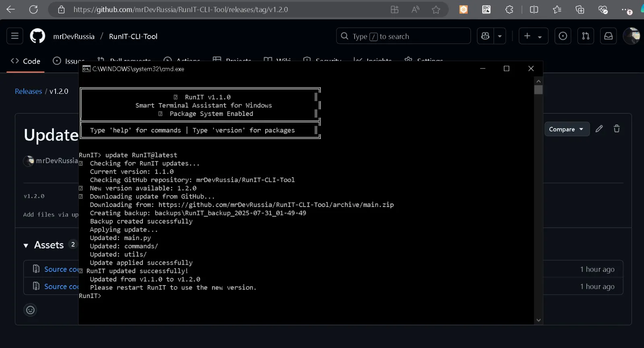Go to GitHub homepage logo
Viewport: 644px width, 348px height.
37,36
